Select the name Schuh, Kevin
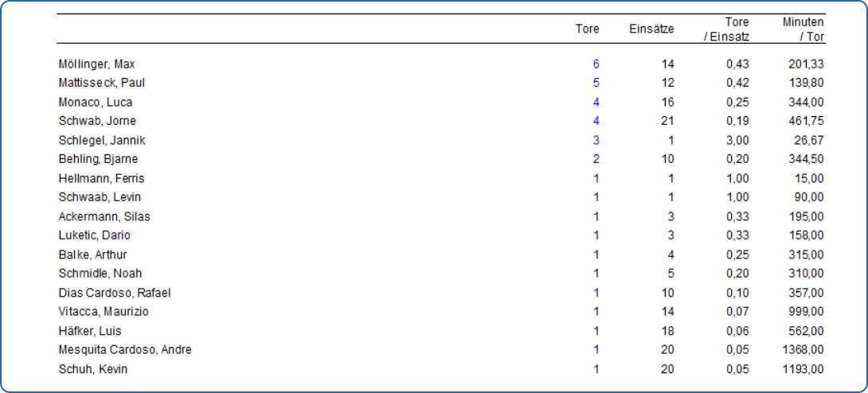The image size is (868, 393). tap(93, 368)
